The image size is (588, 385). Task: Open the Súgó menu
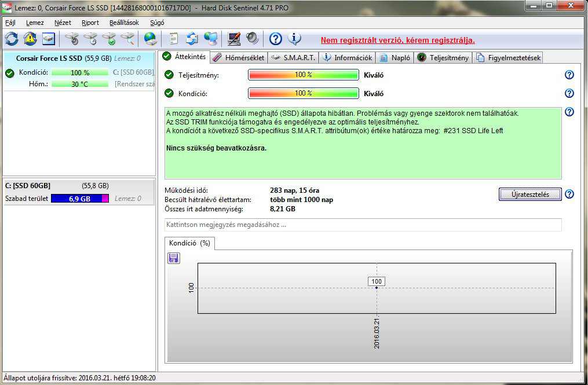pyautogui.click(x=157, y=23)
